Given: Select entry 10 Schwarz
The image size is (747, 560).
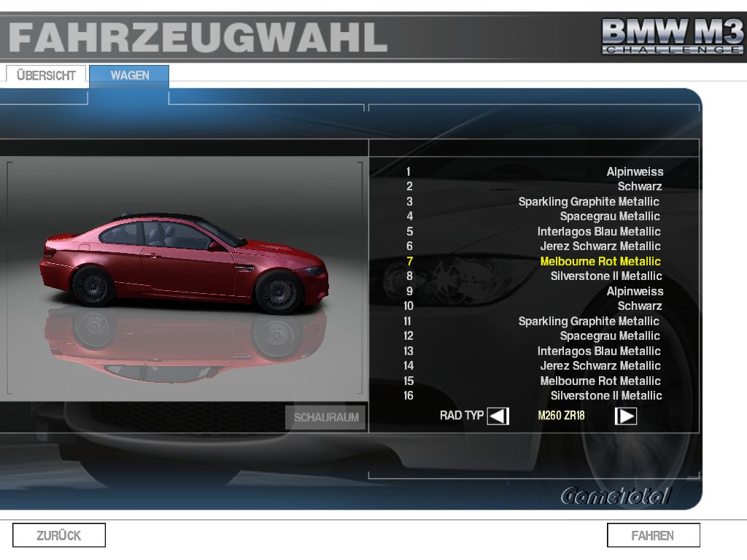Looking at the screenshot, I should [533, 306].
